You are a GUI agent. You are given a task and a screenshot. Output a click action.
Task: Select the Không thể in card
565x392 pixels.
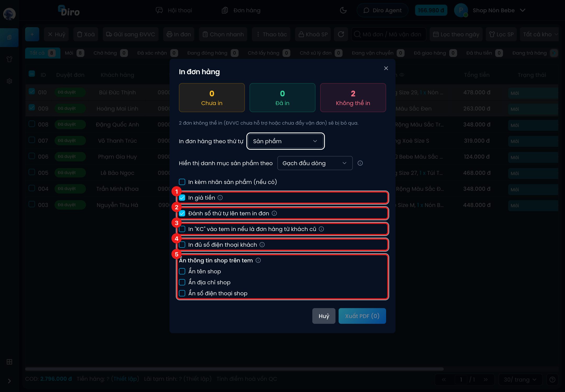353,97
